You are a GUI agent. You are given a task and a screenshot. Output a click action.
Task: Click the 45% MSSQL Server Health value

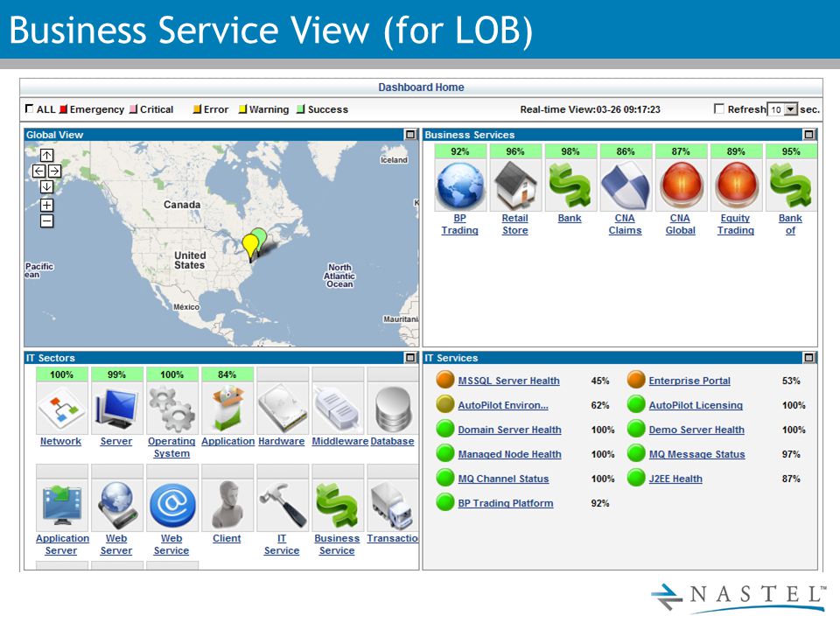pyautogui.click(x=600, y=381)
